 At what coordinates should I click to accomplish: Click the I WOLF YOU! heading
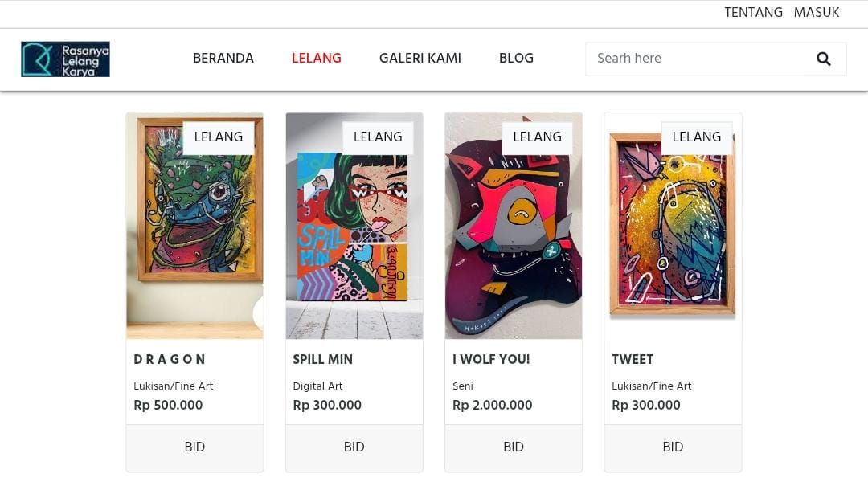[x=489, y=359]
